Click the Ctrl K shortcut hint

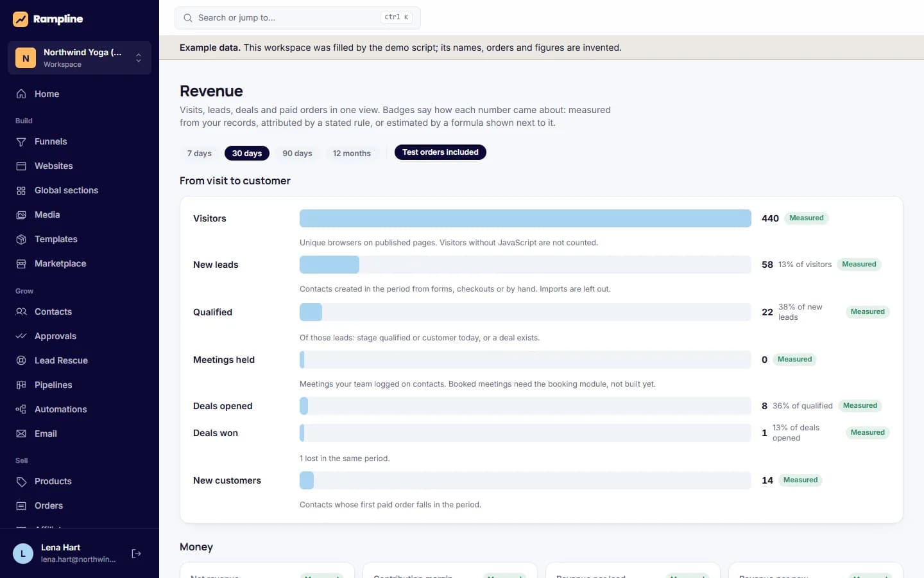pyautogui.click(x=397, y=17)
